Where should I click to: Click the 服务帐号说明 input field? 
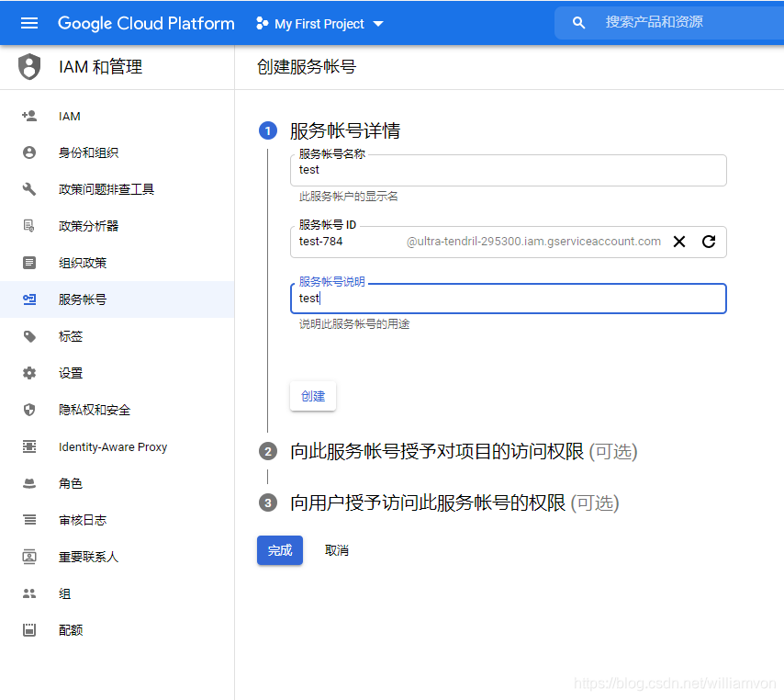508,299
